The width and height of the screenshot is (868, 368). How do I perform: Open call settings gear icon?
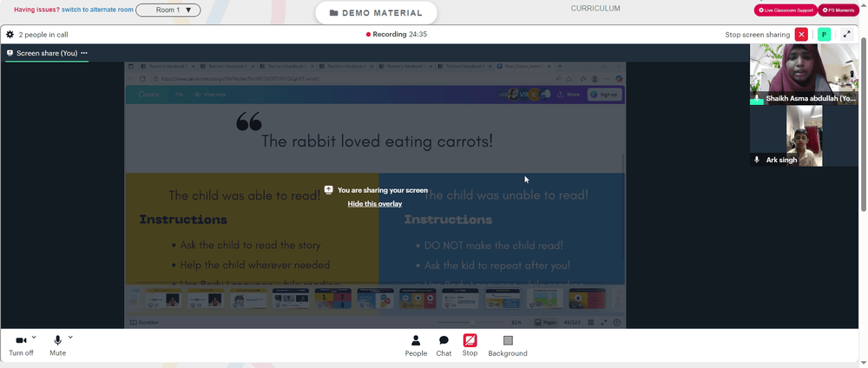point(10,35)
